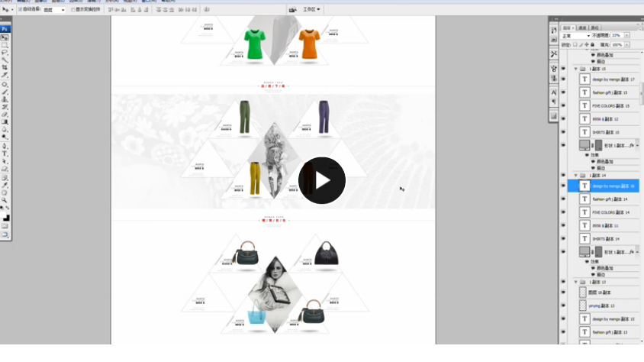Click the video play button
The height and width of the screenshot is (362, 644).
321,180
